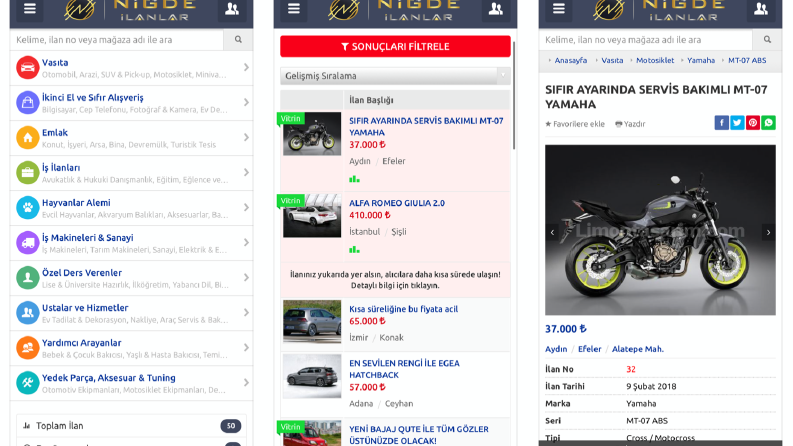Share listing on Twitter
Viewport: 793px width, 446px height.
tap(737, 123)
